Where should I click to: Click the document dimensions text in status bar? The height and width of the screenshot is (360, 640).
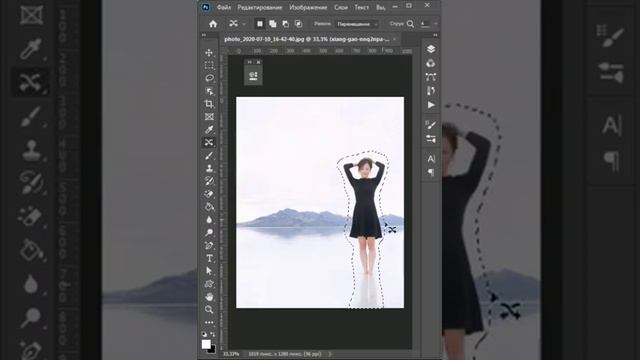[x=284, y=354]
